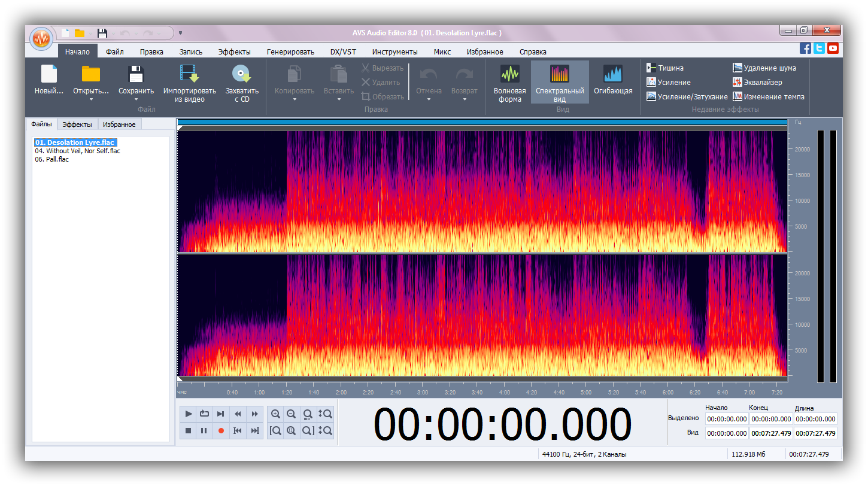This screenshot has height=486, width=868.
Task: Click the zoom to 100 percent magnifier
Action: point(308,414)
